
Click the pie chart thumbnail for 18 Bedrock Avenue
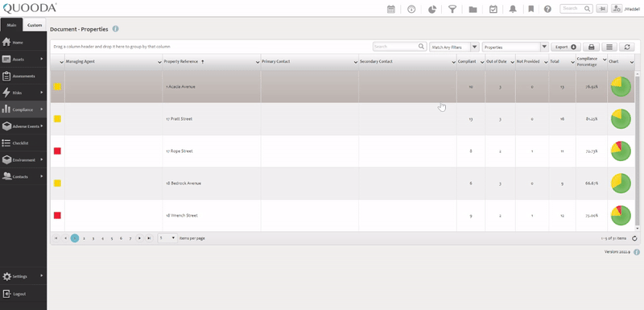621,183
